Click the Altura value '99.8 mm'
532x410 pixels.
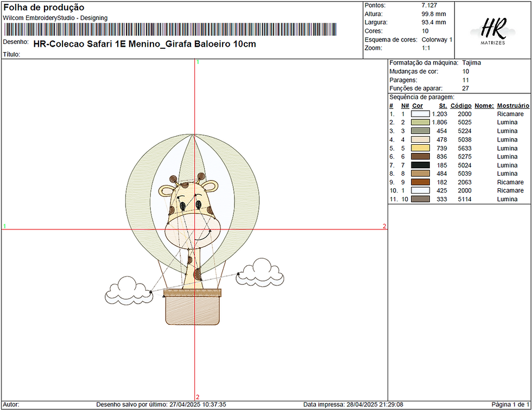434,14
